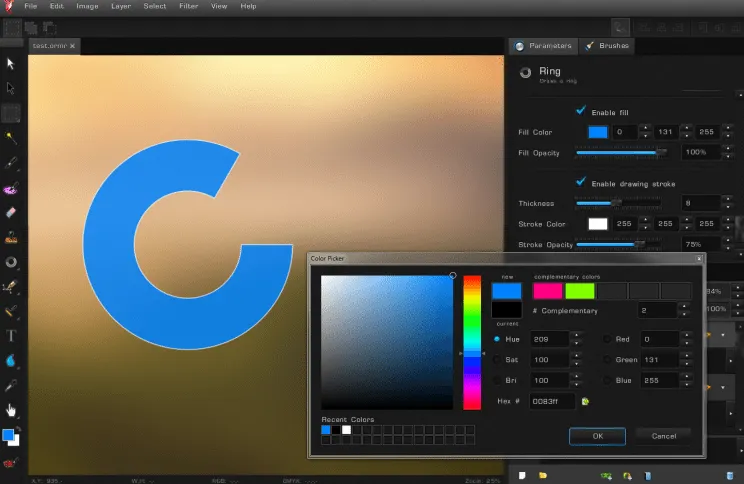Decrease the Blue value stepper in Color Picker

click(687, 384)
